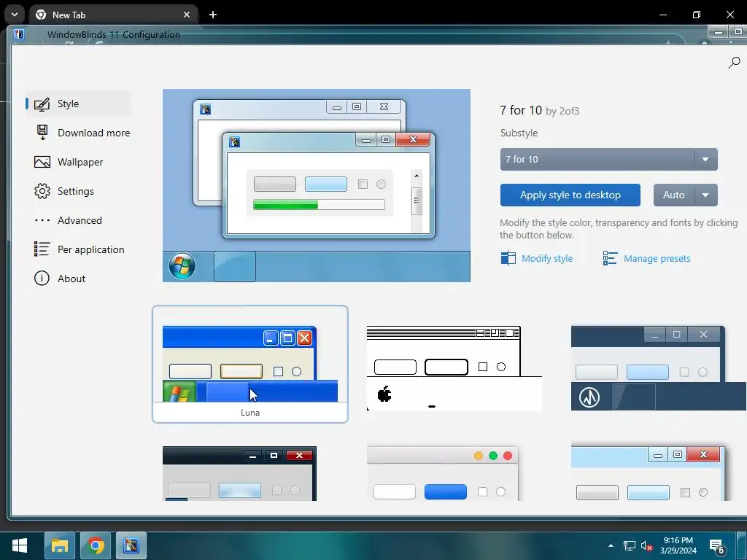The image size is (747, 560).
Task: Open the notification center icon
Action: point(717,546)
